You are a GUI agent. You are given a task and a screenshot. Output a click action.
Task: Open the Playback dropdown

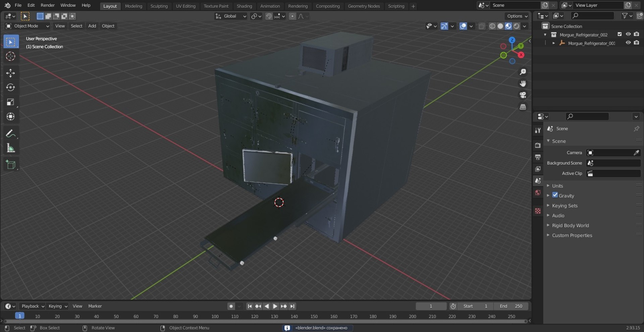click(x=33, y=306)
